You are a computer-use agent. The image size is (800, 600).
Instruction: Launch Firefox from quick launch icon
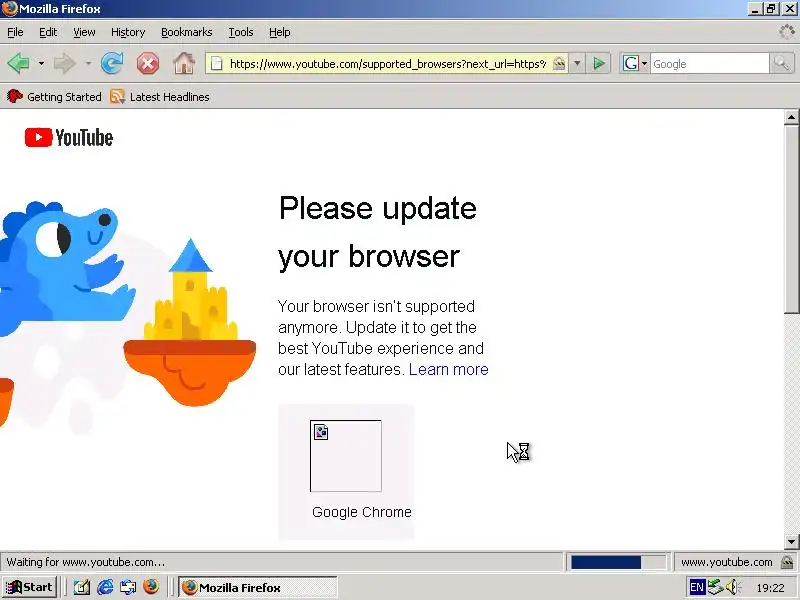pyautogui.click(x=151, y=587)
